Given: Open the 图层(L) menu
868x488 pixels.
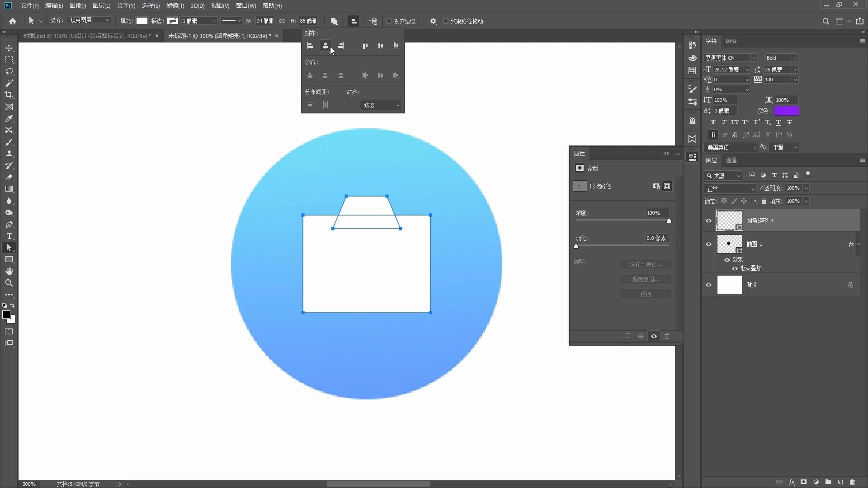Looking at the screenshot, I should [x=101, y=5].
